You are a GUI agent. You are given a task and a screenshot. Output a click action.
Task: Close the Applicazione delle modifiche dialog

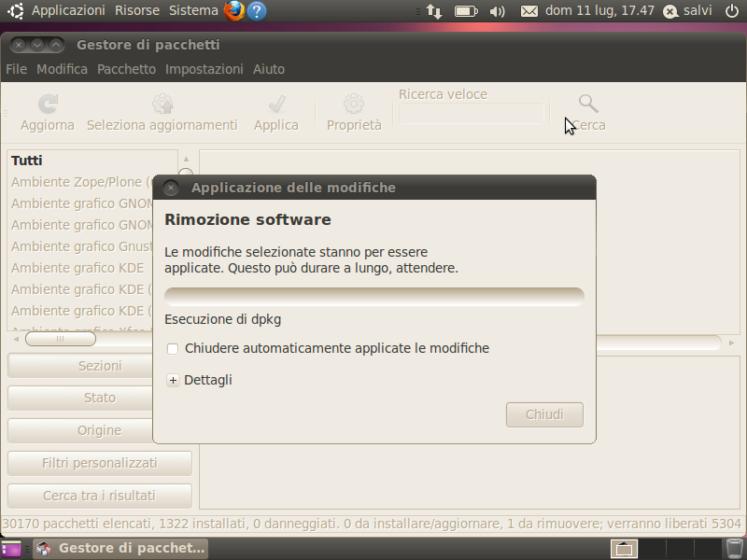click(x=171, y=188)
